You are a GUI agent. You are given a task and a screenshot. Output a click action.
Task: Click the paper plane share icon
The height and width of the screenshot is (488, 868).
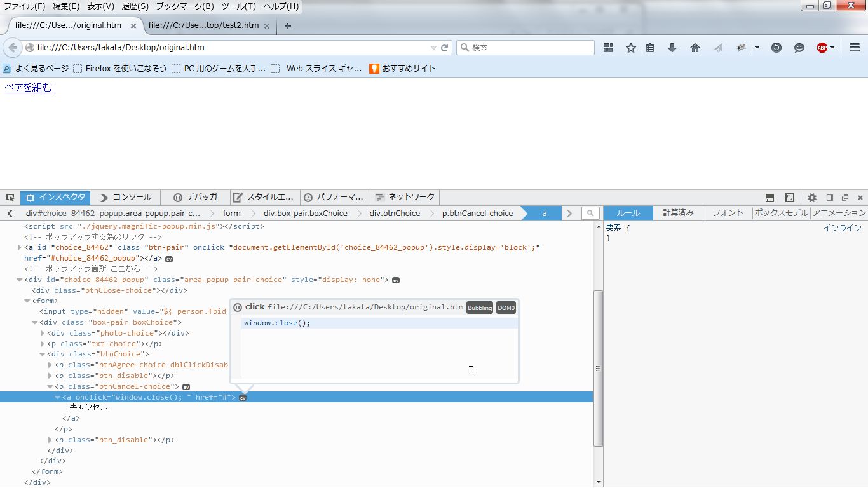coord(718,48)
